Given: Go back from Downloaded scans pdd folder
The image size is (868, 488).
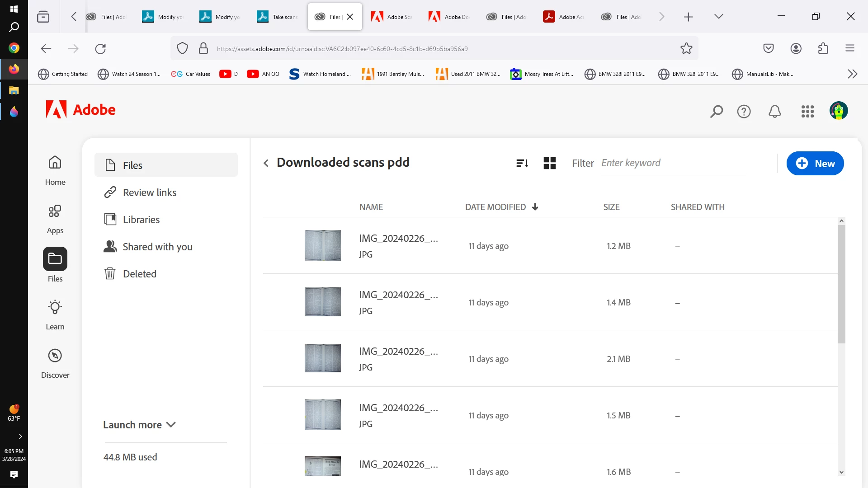Looking at the screenshot, I should [266, 163].
